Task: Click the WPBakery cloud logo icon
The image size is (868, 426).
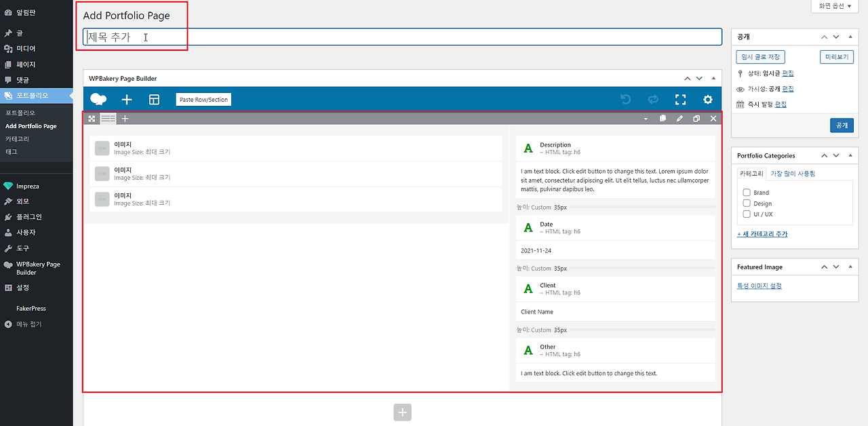Action: 98,100
